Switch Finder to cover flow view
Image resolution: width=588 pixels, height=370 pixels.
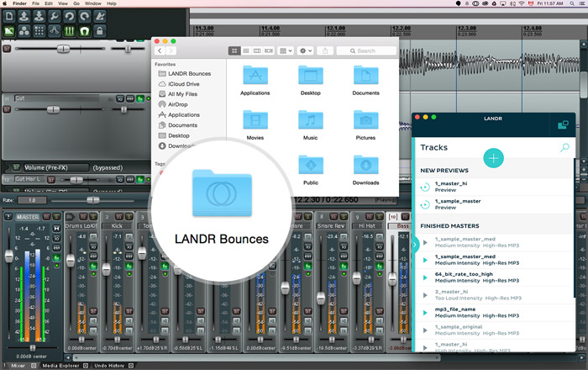point(269,50)
